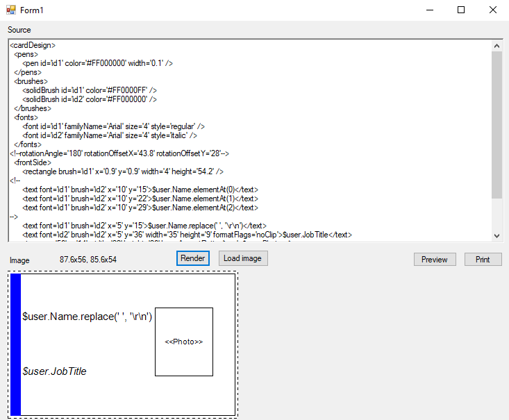
Task: Minimize the Form1 window
Action: (x=430, y=10)
